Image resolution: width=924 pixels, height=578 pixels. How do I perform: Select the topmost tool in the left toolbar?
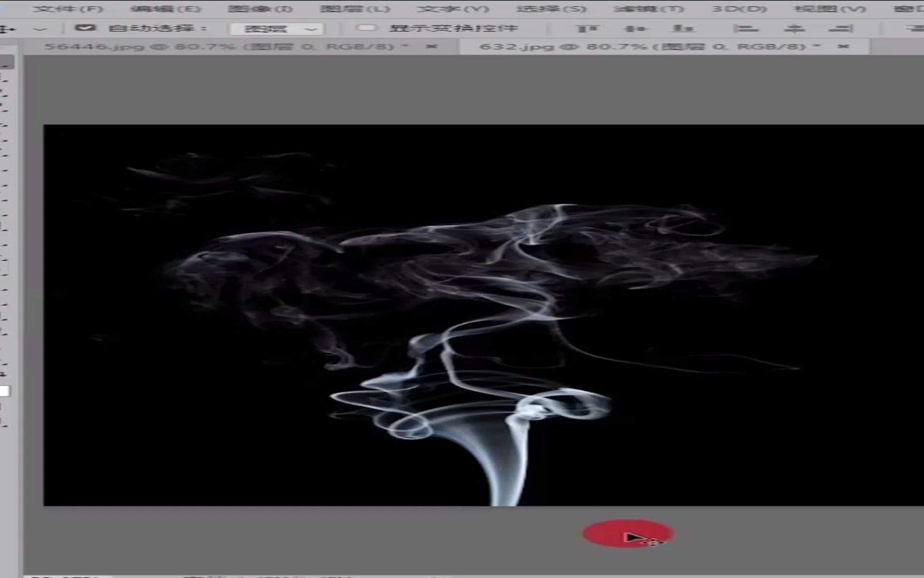click(x=6, y=63)
